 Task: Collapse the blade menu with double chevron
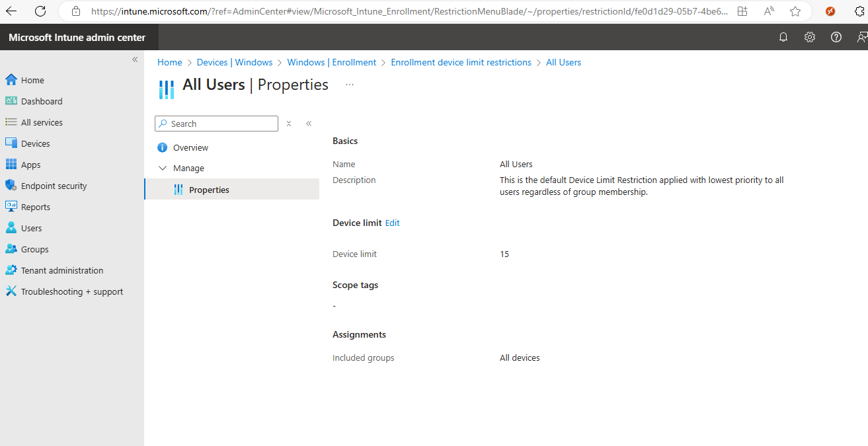tap(309, 124)
